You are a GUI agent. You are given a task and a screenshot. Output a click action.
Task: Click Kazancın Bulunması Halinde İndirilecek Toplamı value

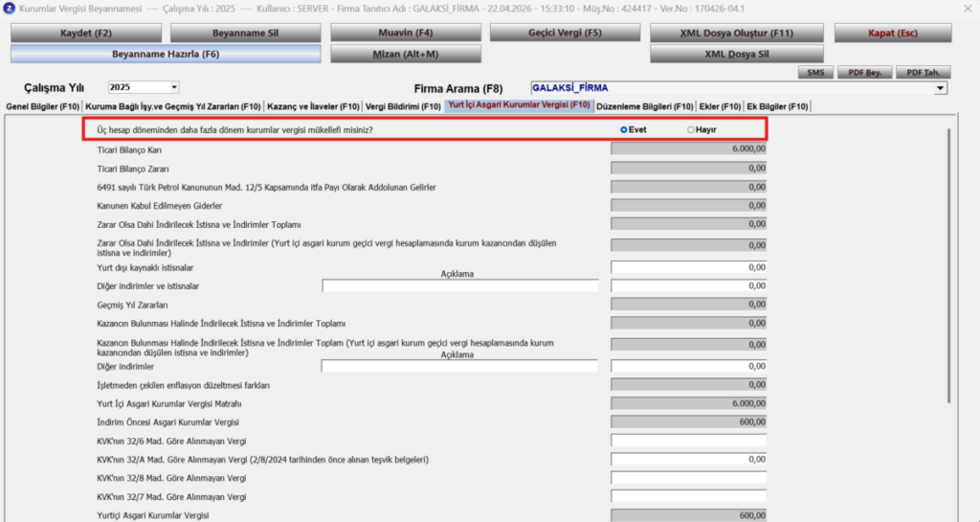[689, 323]
